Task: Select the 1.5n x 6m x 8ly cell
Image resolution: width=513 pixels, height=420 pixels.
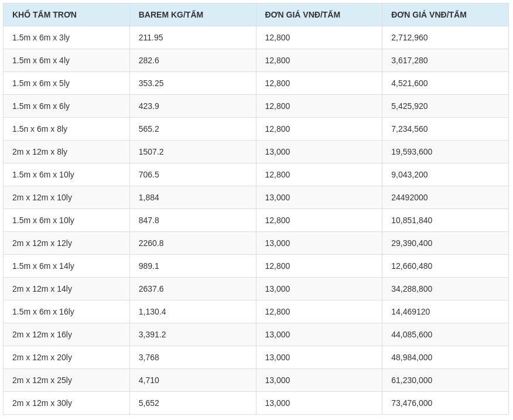Action: coord(40,129)
